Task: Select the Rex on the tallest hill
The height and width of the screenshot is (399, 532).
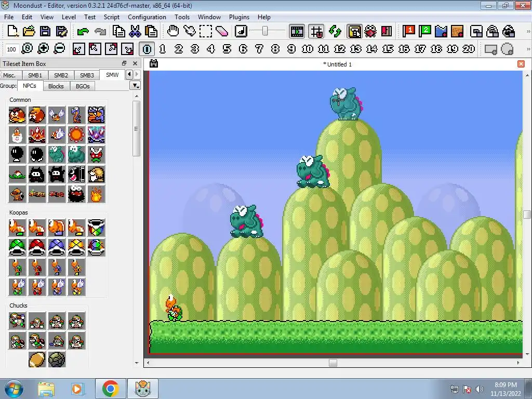Action: point(346,103)
